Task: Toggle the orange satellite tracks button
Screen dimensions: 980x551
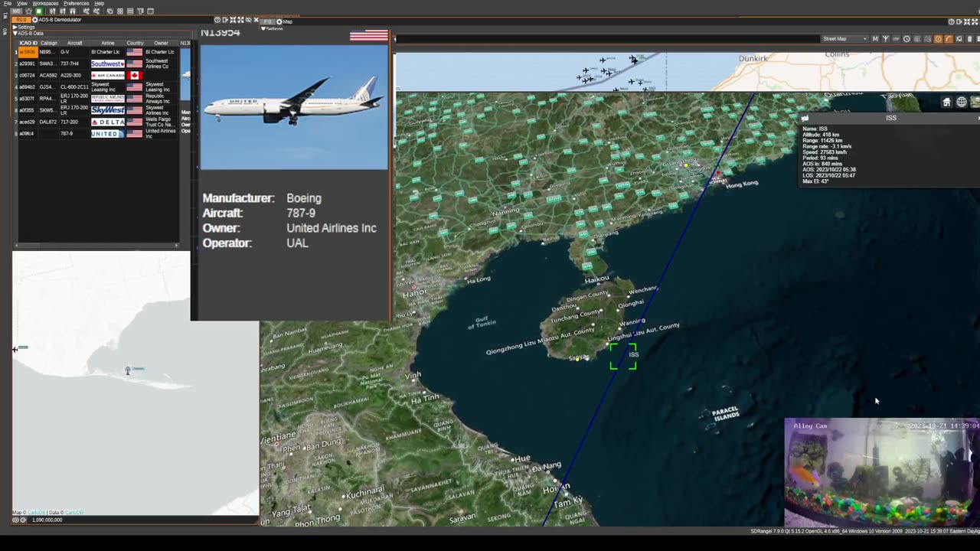Action: [949, 38]
